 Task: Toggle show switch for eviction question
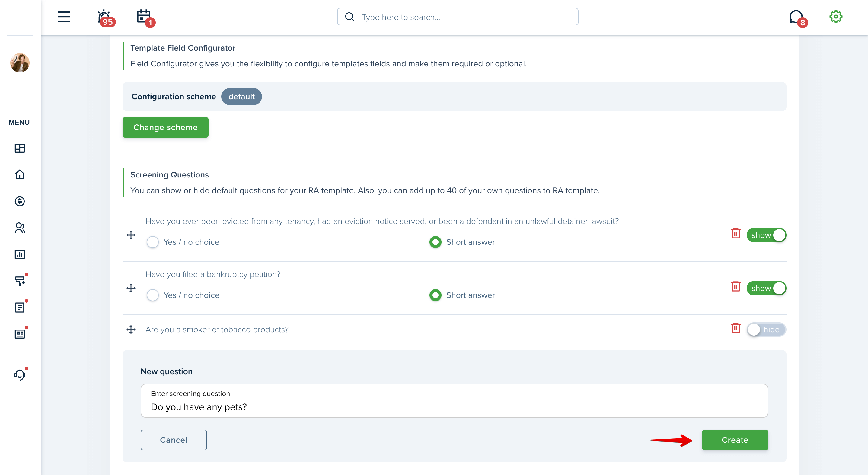tap(766, 235)
